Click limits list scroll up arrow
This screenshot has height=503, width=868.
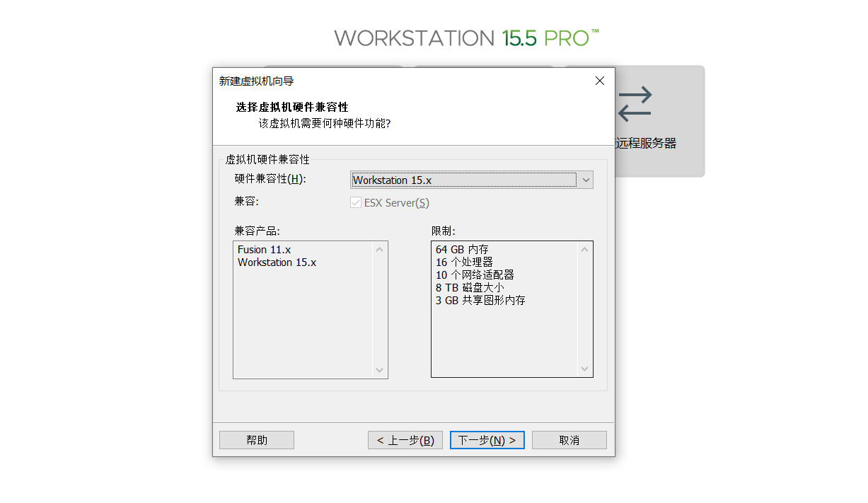coord(585,249)
